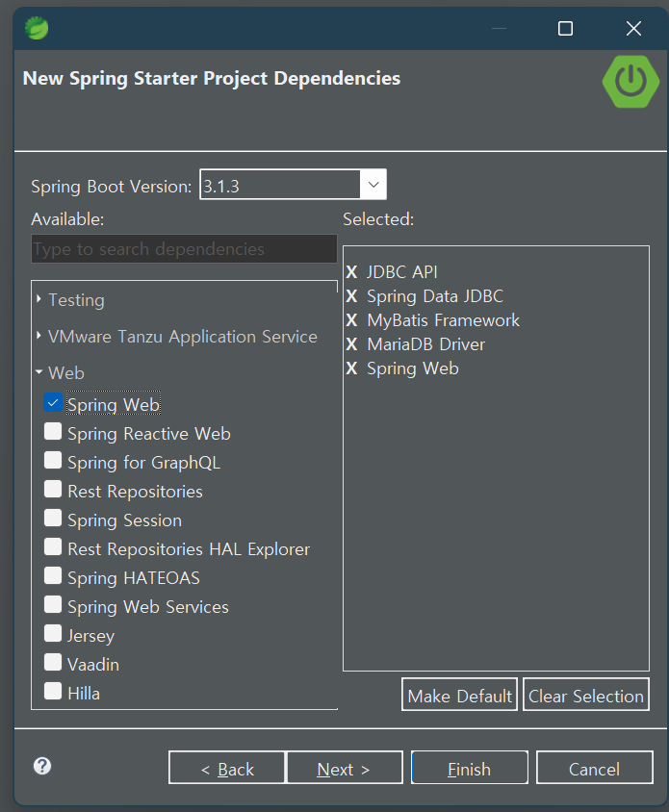Select 'MyBatis Framework' text in Selected list
Viewport: 669px width, 812px height.
pos(443,320)
